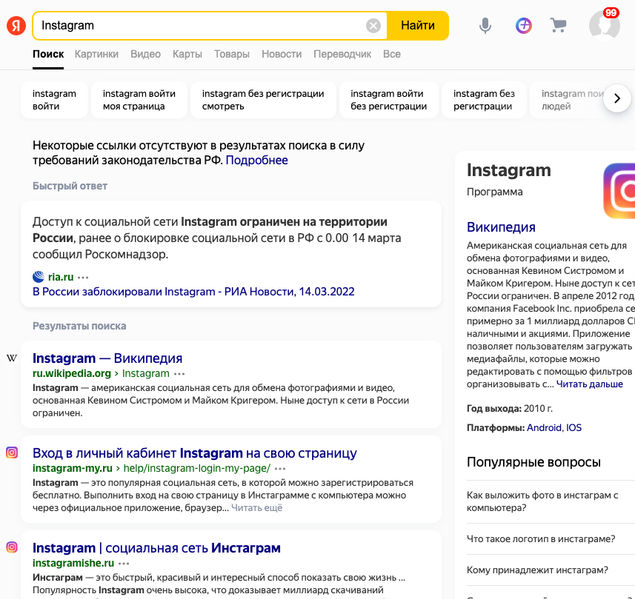
Task: Open options dots next to instagramishe.ru
Action: 124,564
